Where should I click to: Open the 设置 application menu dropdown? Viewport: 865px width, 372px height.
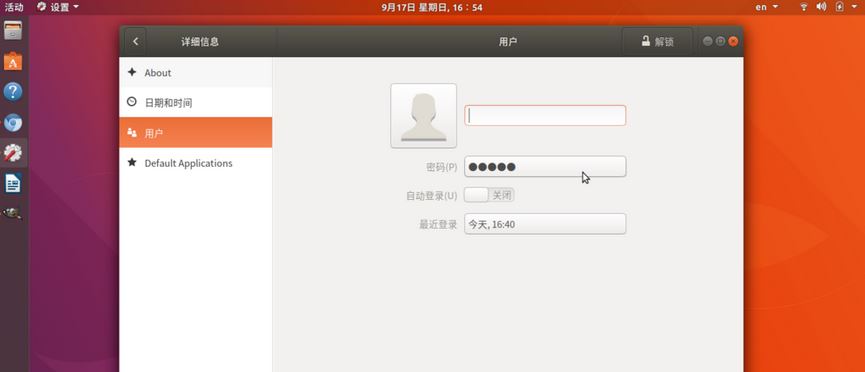point(58,7)
